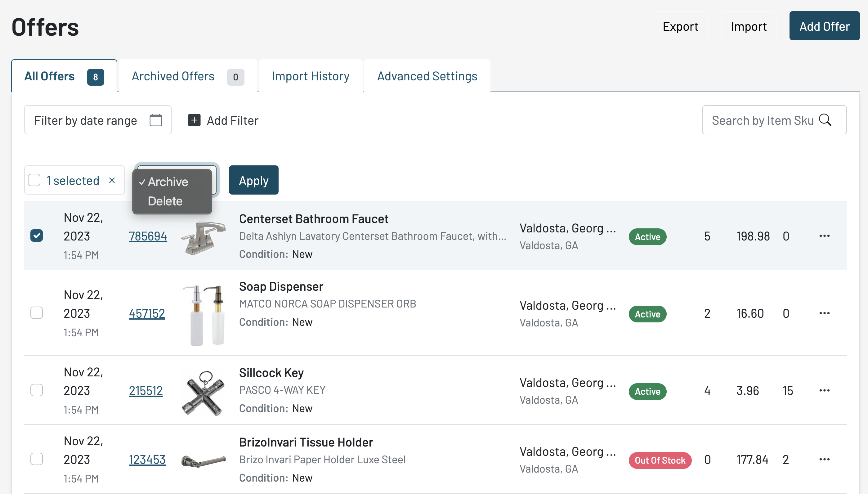Check the Soap Dispenser row checkbox

pos(37,313)
